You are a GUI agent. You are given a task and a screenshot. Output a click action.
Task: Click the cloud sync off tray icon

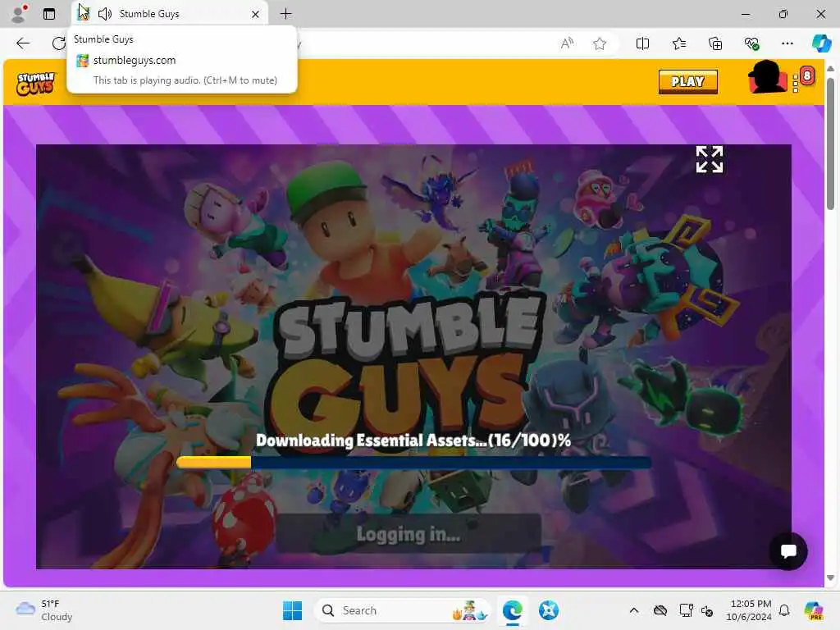pyautogui.click(x=660, y=610)
